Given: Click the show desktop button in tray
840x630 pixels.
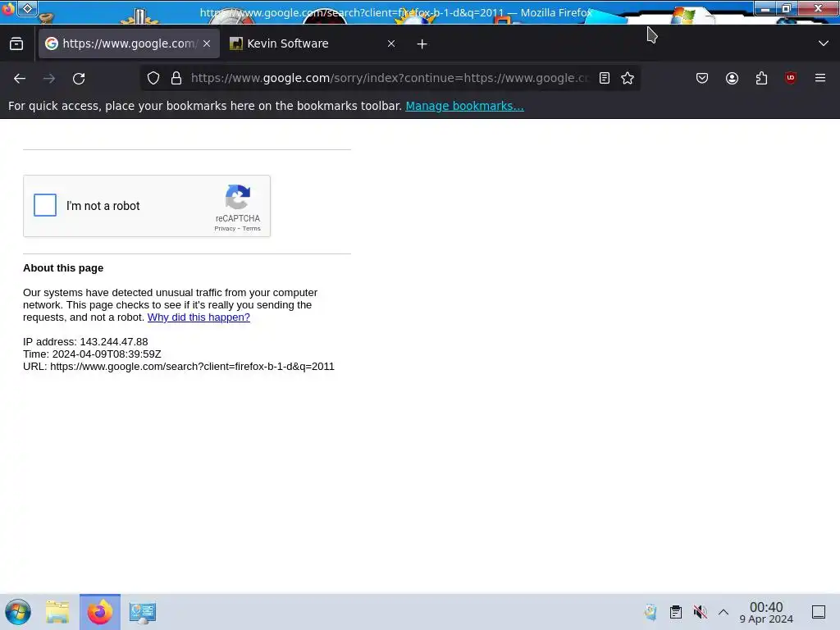Looking at the screenshot, I should pyautogui.click(x=819, y=612).
